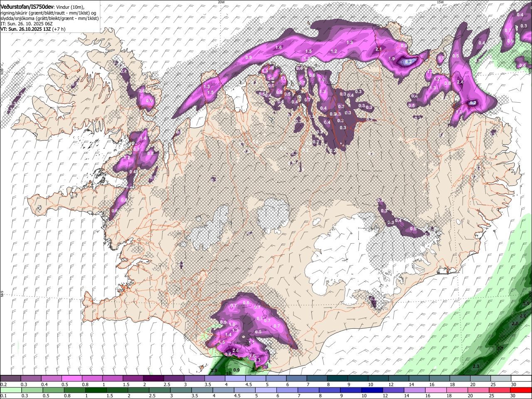Click the 20W longitude label
Image resolution: width=532 pixels, height=399 pixels.
pyautogui.click(x=221, y=2)
